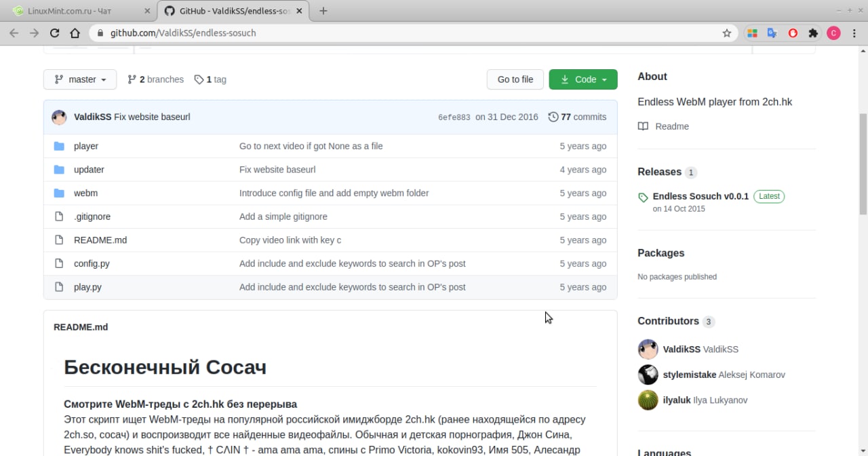Open the extensions puzzle icon
The height and width of the screenshot is (456, 868).
point(813,33)
